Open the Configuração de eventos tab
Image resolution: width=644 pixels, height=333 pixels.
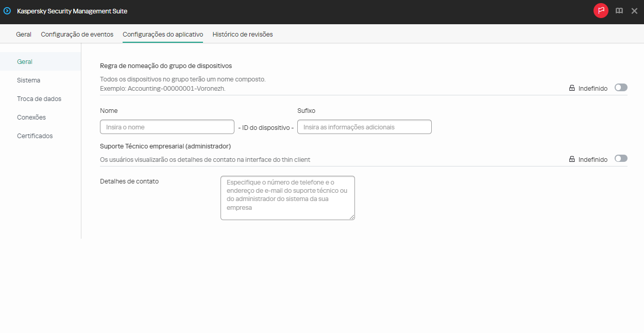coord(77,34)
